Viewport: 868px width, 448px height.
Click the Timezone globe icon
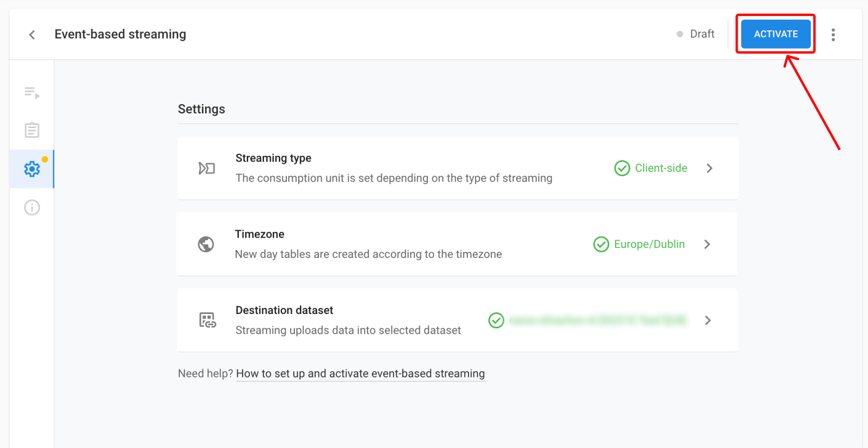pos(206,244)
